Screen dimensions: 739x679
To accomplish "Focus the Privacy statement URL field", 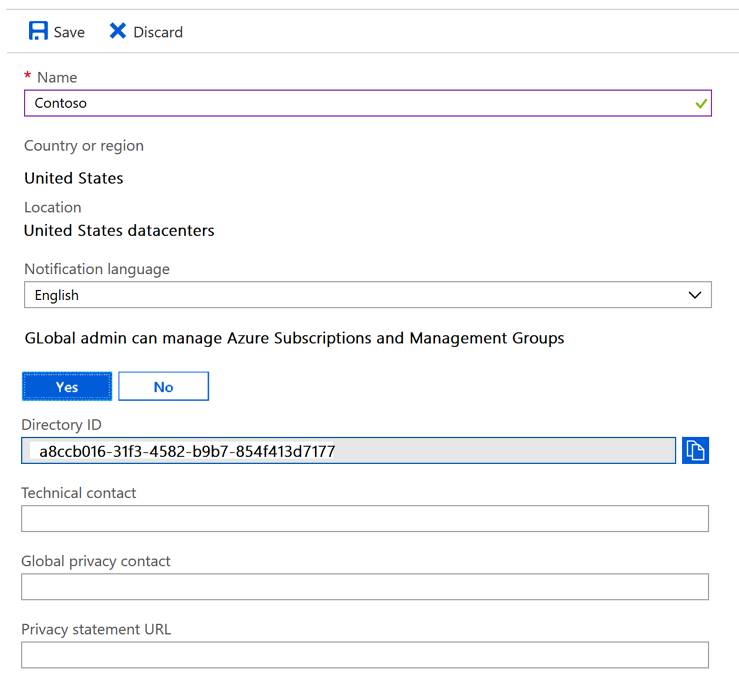I will point(364,655).
